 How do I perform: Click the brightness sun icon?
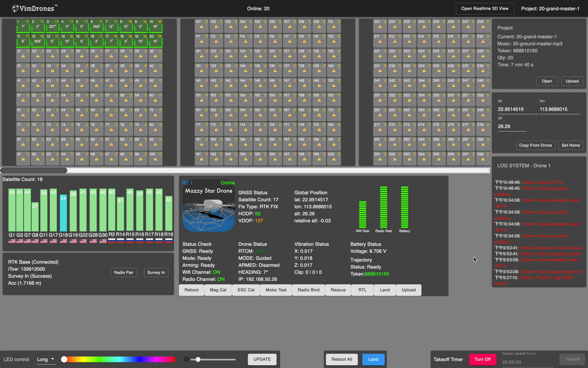pyautogui.click(x=186, y=359)
